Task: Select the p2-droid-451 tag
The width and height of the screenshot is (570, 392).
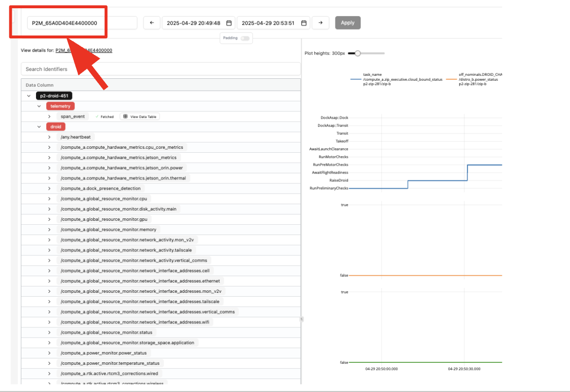Action: (x=54, y=96)
